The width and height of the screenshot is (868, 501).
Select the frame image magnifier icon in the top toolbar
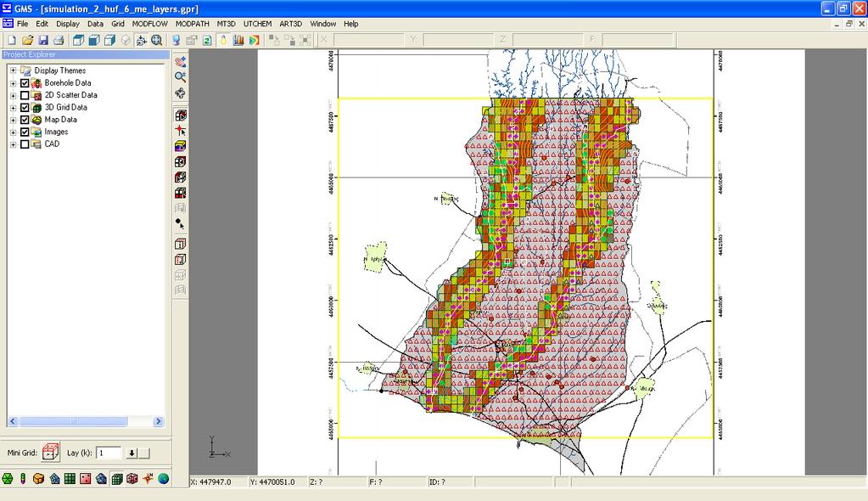click(157, 40)
